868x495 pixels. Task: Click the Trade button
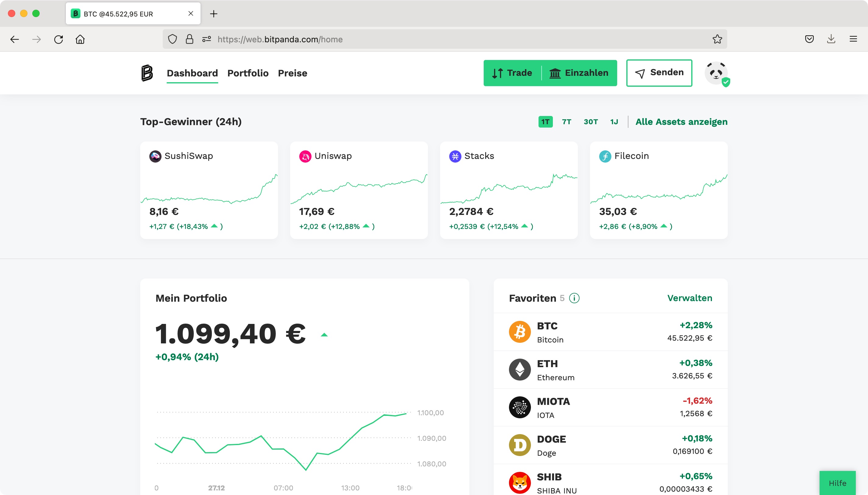click(512, 73)
